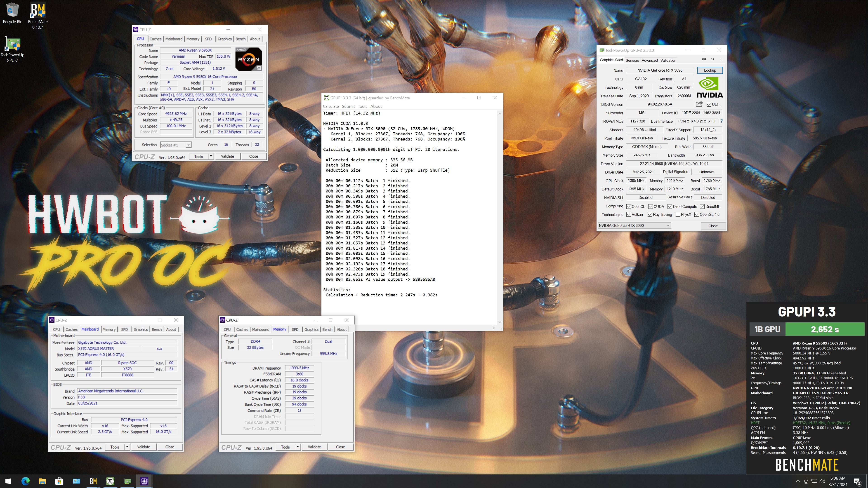Viewport: 868px width, 488px height.
Task: Switch to the Sensors tab in GPU-Z
Action: pyautogui.click(x=632, y=60)
